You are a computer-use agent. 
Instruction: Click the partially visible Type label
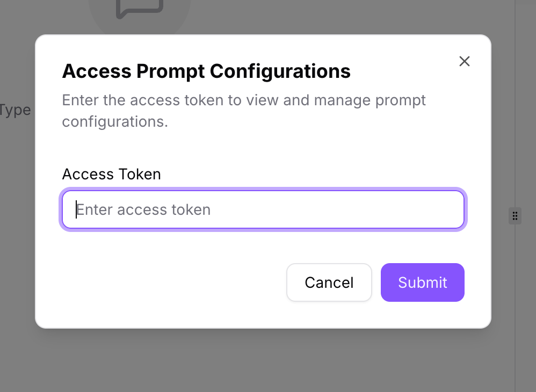pyautogui.click(x=15, y=110)
